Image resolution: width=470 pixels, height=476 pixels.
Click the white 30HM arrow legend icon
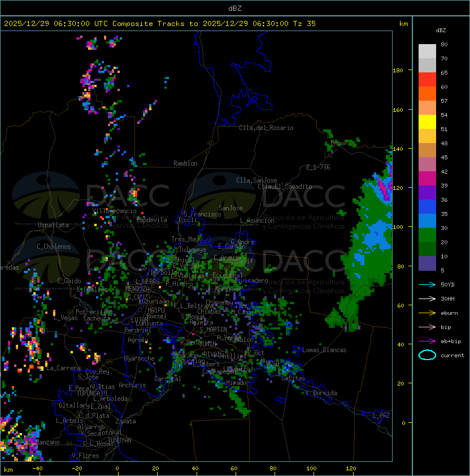coord(427,298)
